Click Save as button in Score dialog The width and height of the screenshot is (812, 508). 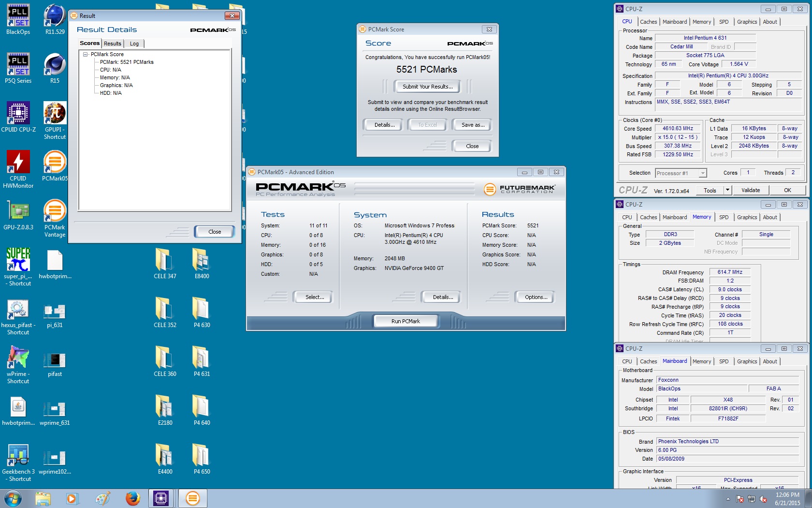[473, 125]
